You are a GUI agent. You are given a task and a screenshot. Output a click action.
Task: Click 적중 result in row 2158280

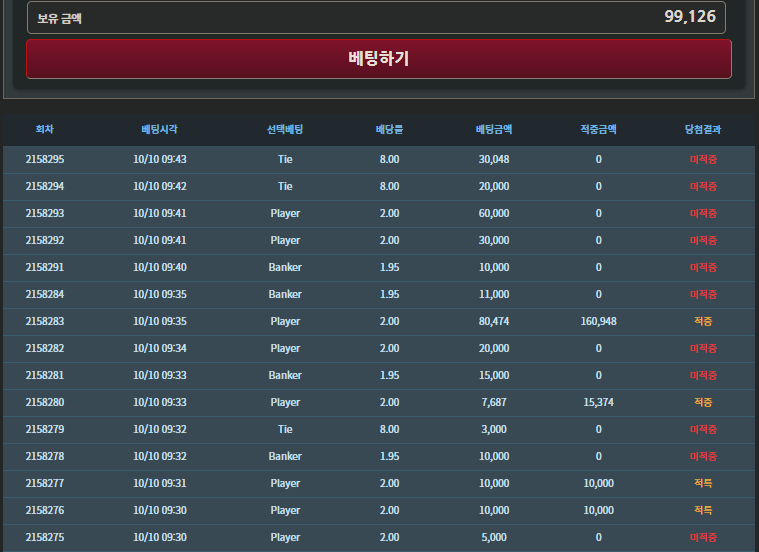[x=703, y=402]
